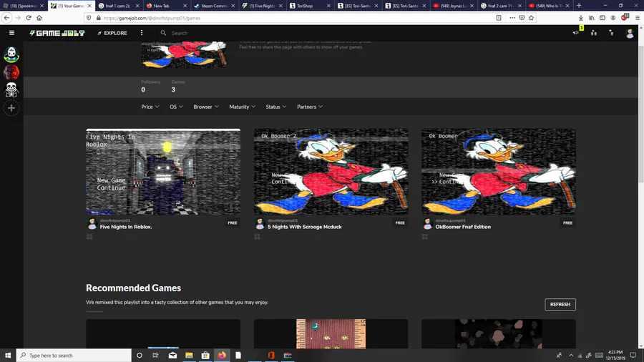Open the Game Jolt hamburger menu
The width and height of the screenshot is (644, 362).
[11, 33]
